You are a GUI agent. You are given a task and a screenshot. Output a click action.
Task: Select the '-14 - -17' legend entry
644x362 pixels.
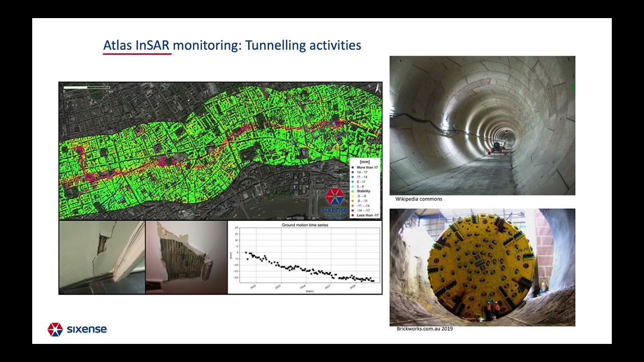pos(360,210)
